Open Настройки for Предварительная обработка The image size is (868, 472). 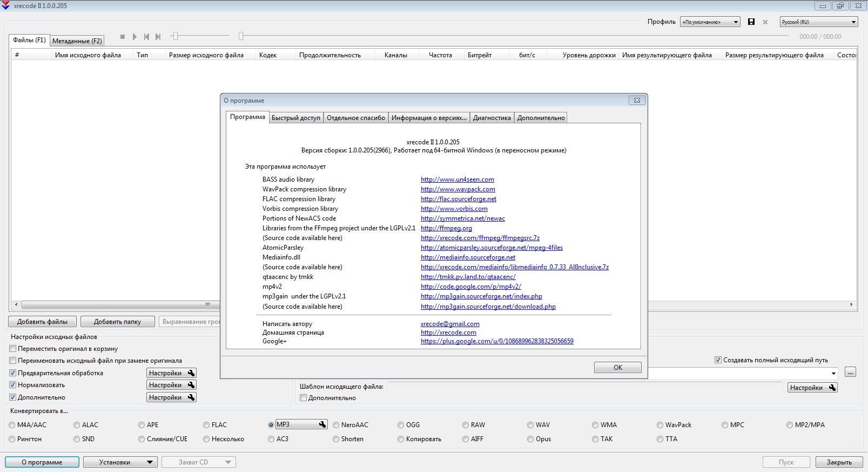171,373
